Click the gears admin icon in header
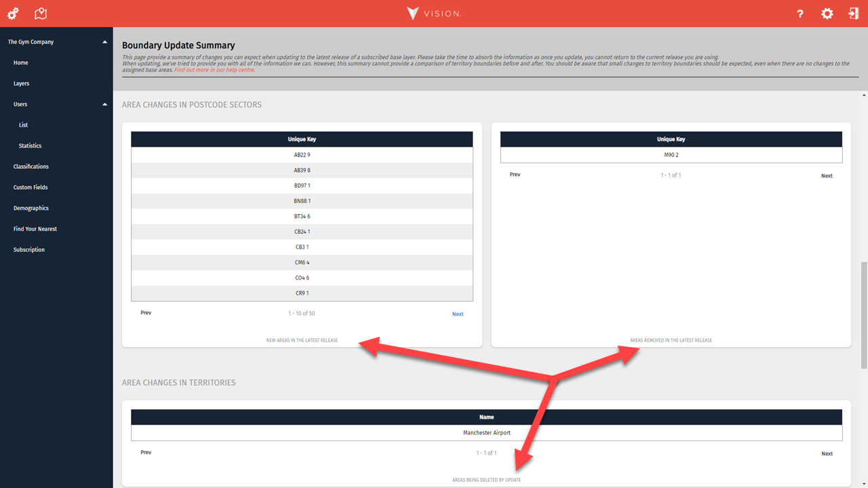868x488 pixels. click(13, 14)
